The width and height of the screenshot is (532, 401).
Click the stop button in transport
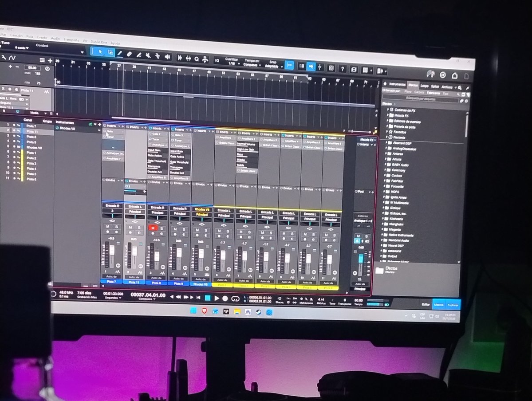208,298
